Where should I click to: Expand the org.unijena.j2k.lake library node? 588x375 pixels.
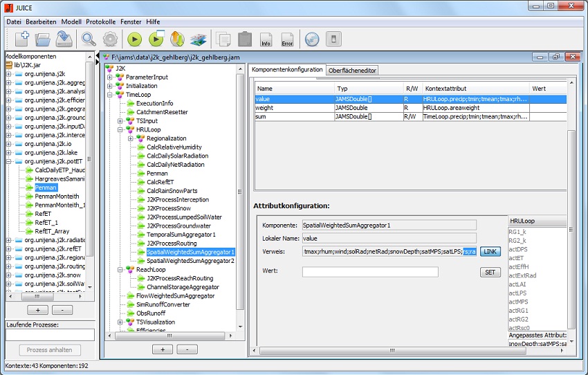click(x=8, y=152)
